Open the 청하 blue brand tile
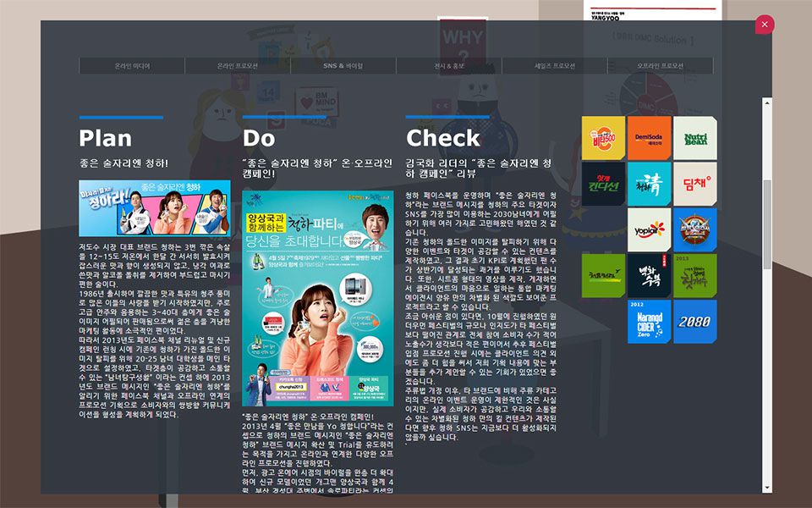This screenshot has width=812, height=508. point(649,185)
